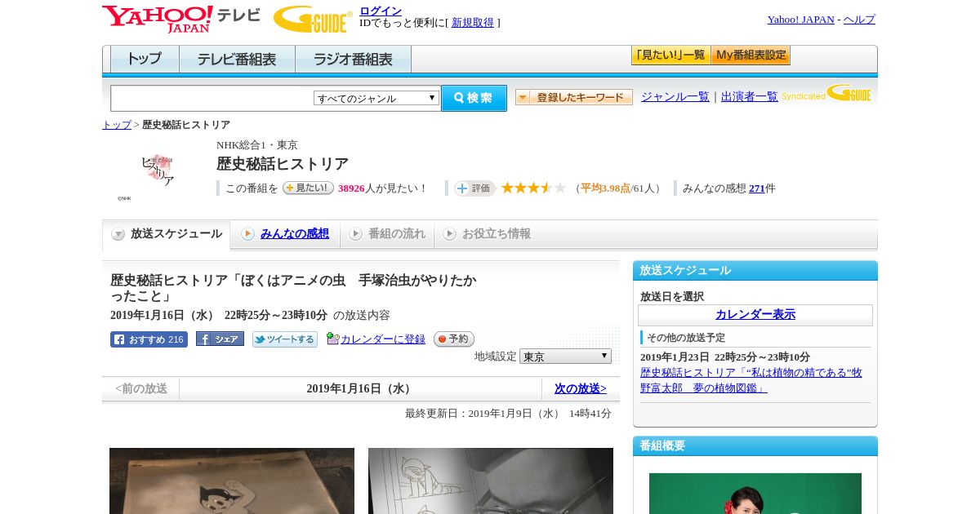
Task: Switch to the テレビ番組表 tab
Action: pos(237,60)
